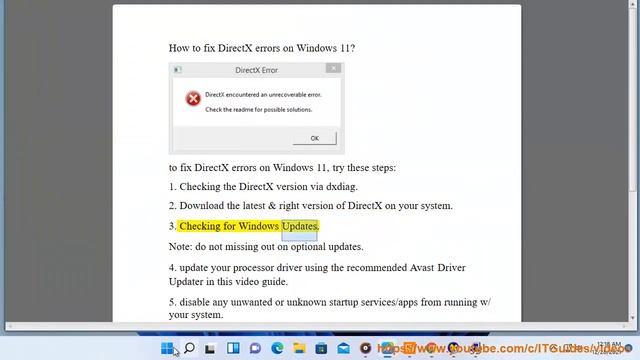Image resolution: width=640 pixels, height=360 pixels.
Task: Click the vertical scrollbar down arrow
Action: tap(633, 318)
